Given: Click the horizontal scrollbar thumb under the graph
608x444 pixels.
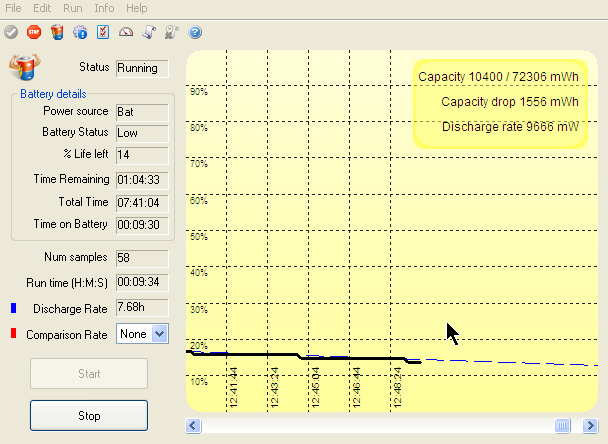Looking at the screenshot, I should coord(562,425).
